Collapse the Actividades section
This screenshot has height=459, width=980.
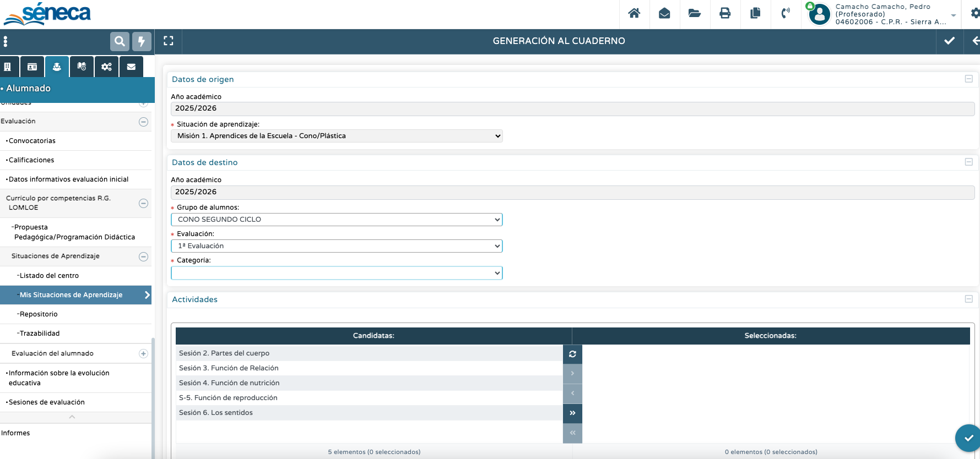tap(968, 299)
